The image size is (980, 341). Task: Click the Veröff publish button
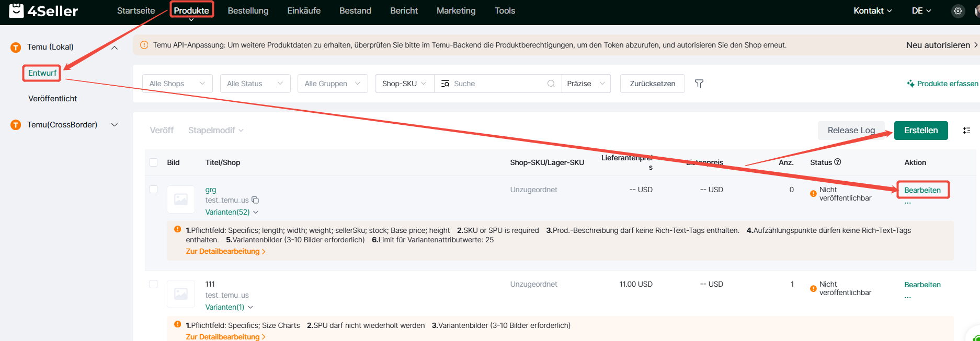tap(162, 131)
